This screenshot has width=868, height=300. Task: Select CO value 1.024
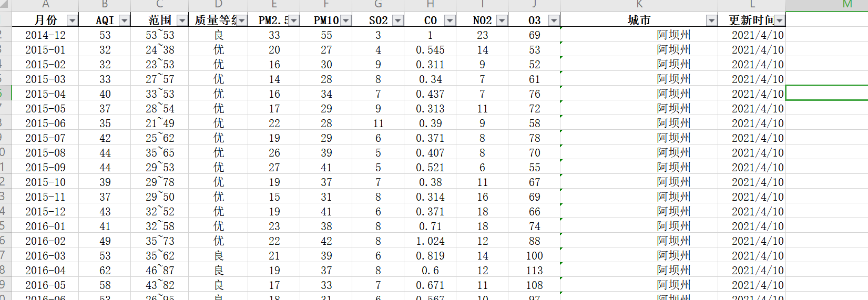(430, 241)
